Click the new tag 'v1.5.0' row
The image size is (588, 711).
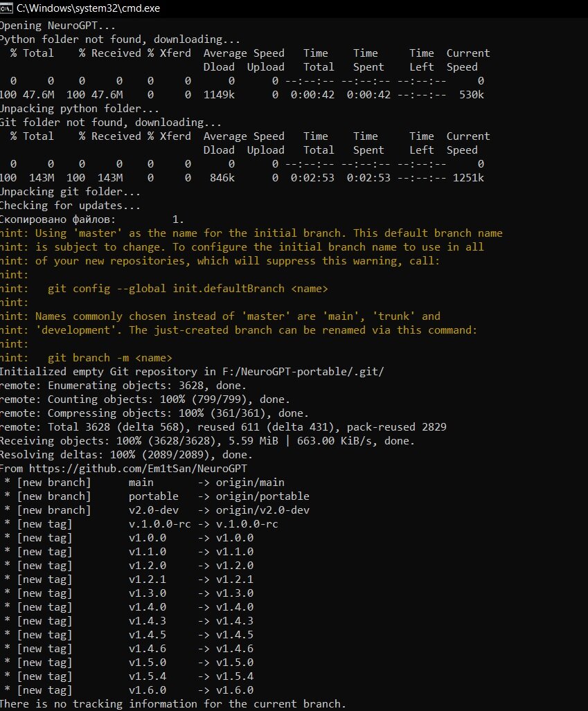point(129,663)
